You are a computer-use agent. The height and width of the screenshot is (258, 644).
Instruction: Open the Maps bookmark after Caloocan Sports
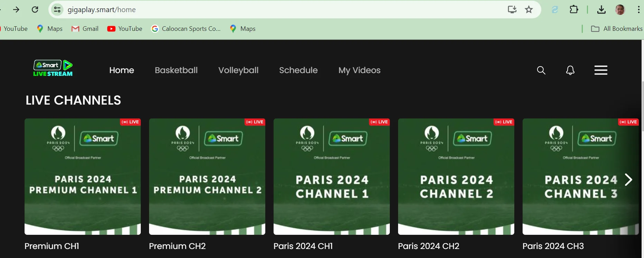[243, 29]
